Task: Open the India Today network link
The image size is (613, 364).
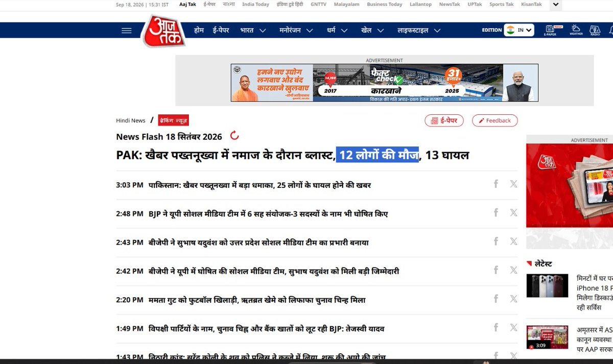Action: (x=255, y=5)
